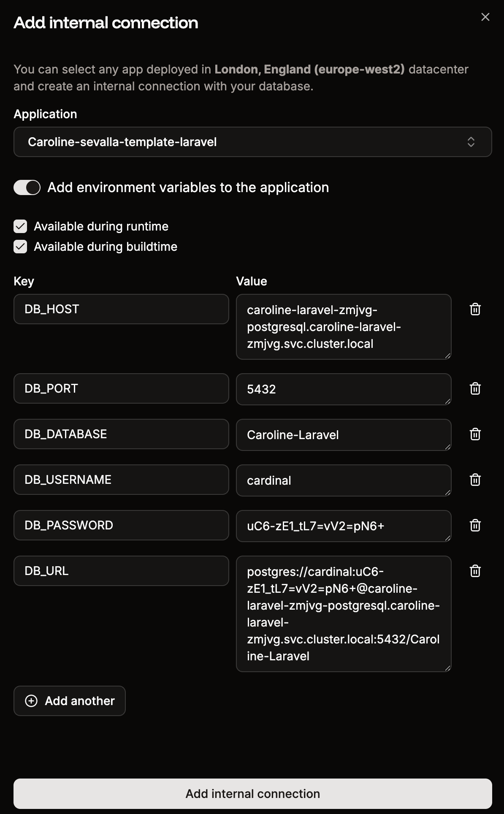Image resolution: width=504 pixels, height=814 pixels.
Task: Delete the DB_DATABASE environment variable
Action: click(x=475, y=434)
